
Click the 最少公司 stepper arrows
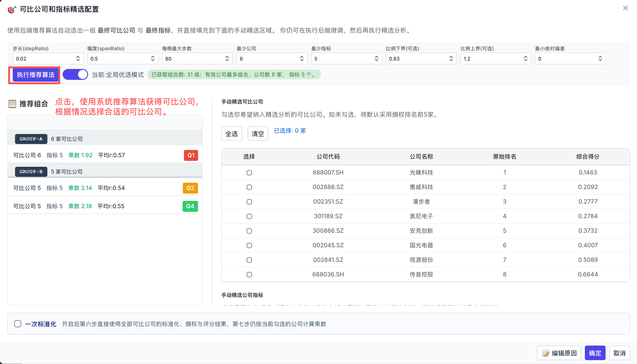point(302,58)
